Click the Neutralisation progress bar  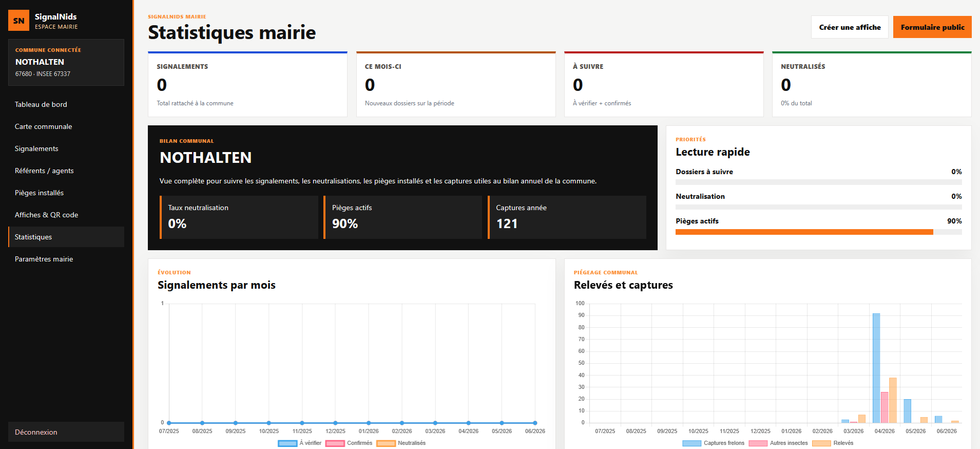819,207
